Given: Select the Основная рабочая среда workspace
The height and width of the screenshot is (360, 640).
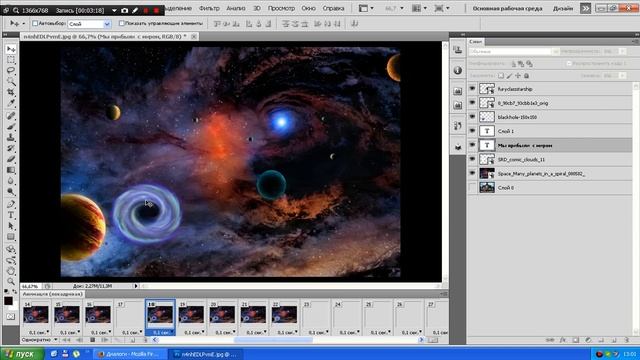Looking at the screenshot, I should [507, 8].
